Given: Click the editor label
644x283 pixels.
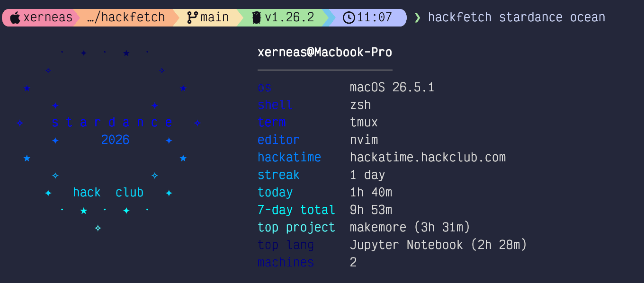Looking at the screenshot, I should 278,140.
